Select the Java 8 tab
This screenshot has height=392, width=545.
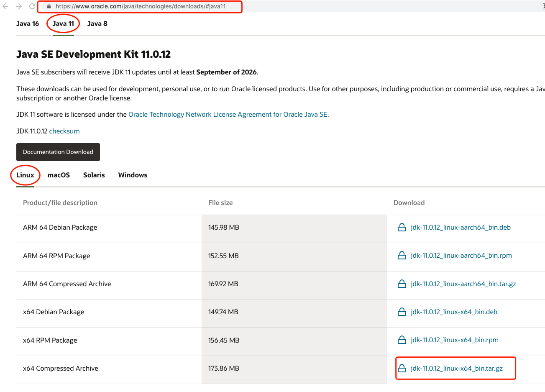tap(97, 24)
